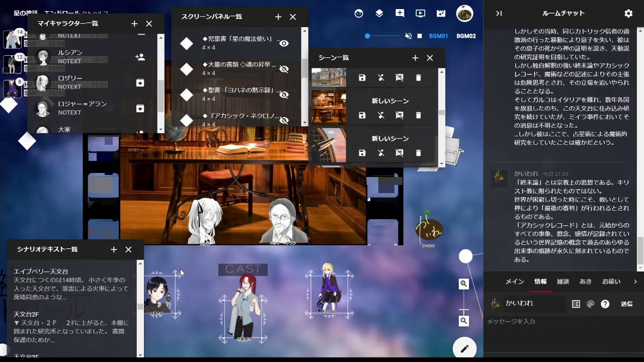Adjust the BGM volume slider
This screenshot has height=362, width=644.
pos(382,36)
